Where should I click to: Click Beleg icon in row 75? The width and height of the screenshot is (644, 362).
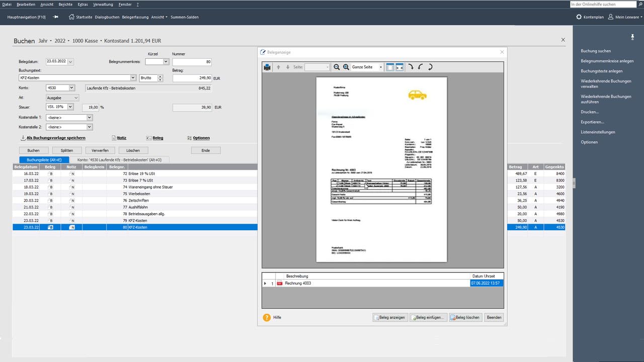coord(50,194)
